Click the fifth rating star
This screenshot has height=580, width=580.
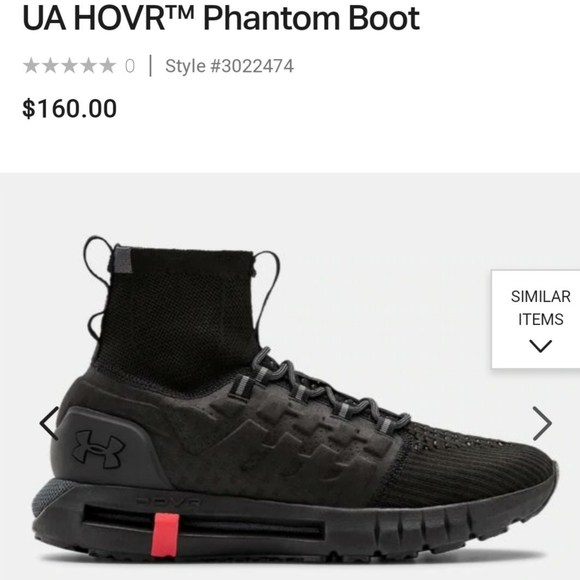(x=108, y=66)
